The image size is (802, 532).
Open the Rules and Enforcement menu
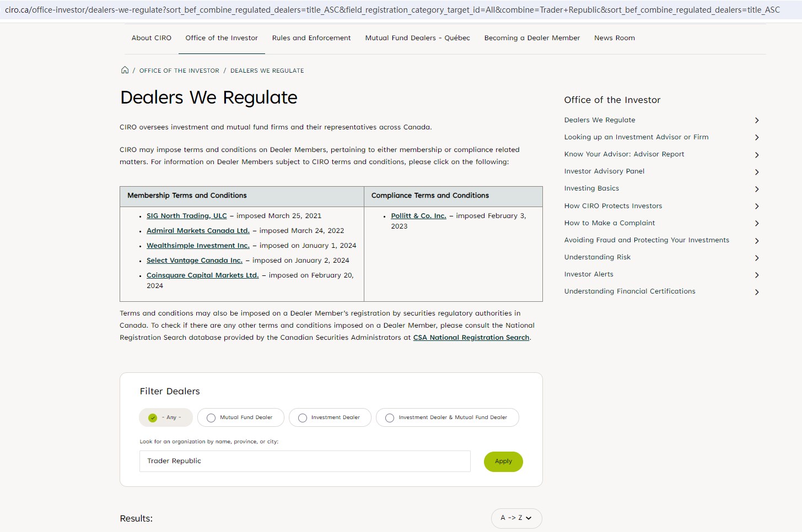pyautogui.click(x=311, y=38)
